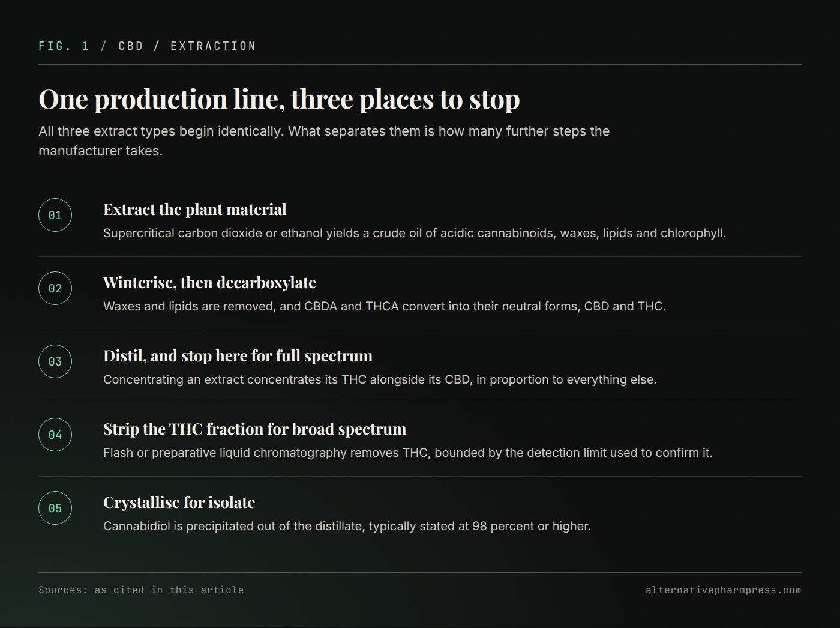The height and width of the screenshot is (628, 840).
Task: Click the circled step number 02
Action: click(x=55, y=288)
